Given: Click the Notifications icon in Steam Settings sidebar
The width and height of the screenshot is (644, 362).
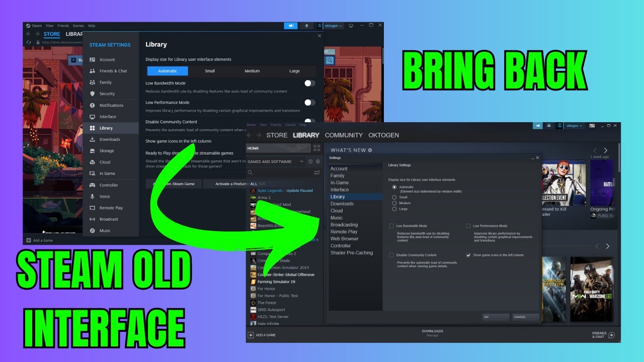Looking at the screenshot, I should (93, 106).
